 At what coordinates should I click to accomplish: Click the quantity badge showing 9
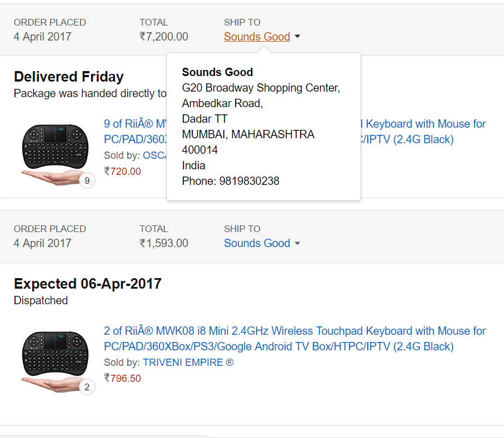pyautogui.click(x=87, y=180)
